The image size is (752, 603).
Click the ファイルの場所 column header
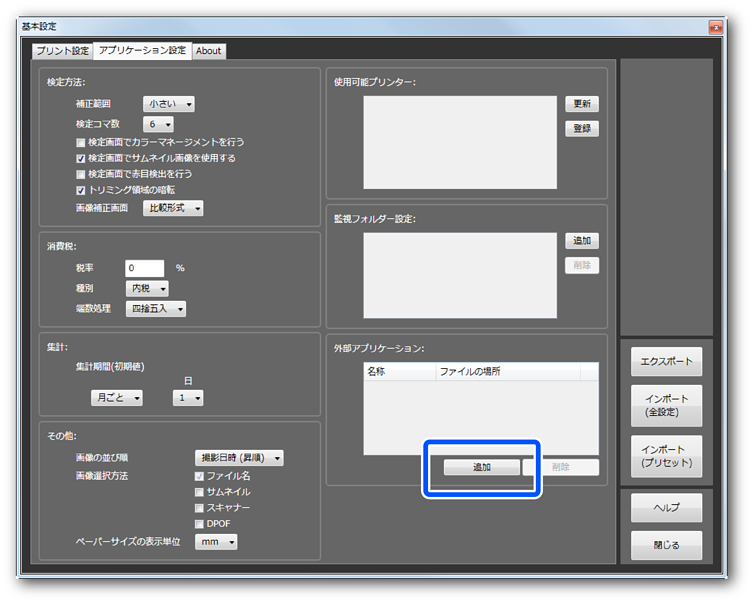pyautogui.click(x=515, y=371)
